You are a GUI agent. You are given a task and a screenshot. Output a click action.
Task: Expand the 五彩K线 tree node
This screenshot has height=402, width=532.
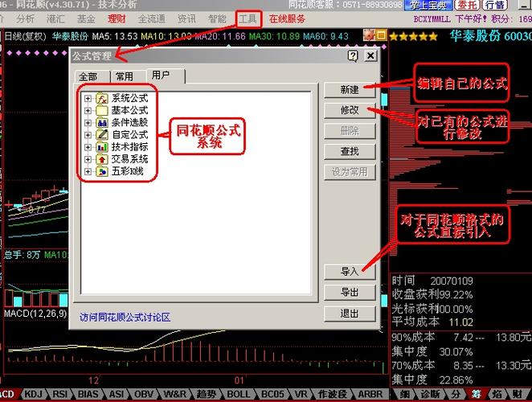pyautogui.click(x=88, y=172)
